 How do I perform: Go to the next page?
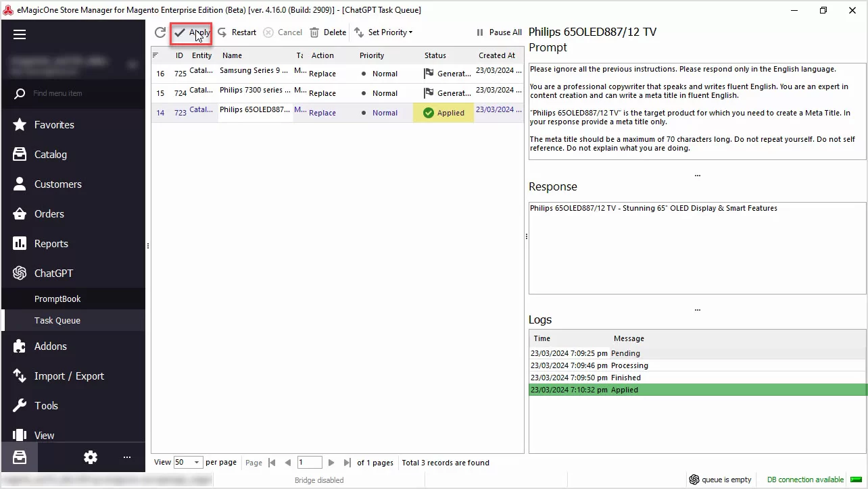(x=331, y=463)
